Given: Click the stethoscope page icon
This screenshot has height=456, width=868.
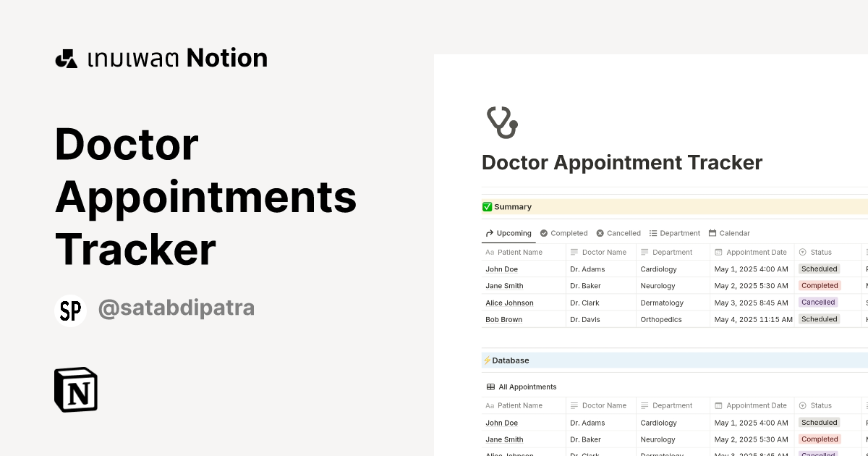Looking at the screenshot, I should click(x=502, y=122).
